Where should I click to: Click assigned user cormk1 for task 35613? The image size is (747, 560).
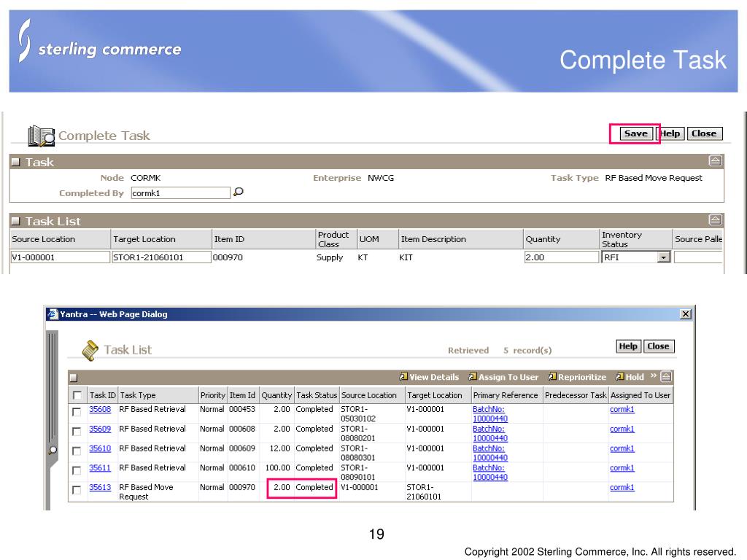622,487
